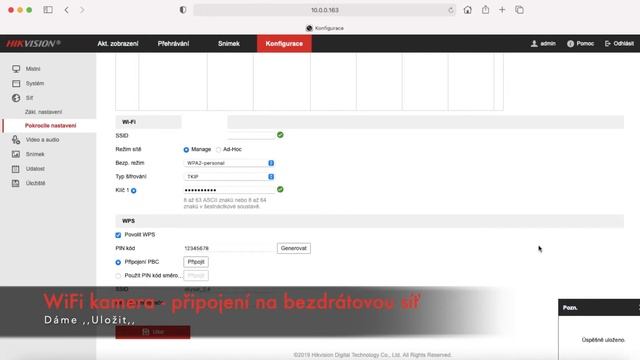Click the Úspěšně uloženo notification text
Viewport: 640px width, 360px height.
[x=603, y=340]
